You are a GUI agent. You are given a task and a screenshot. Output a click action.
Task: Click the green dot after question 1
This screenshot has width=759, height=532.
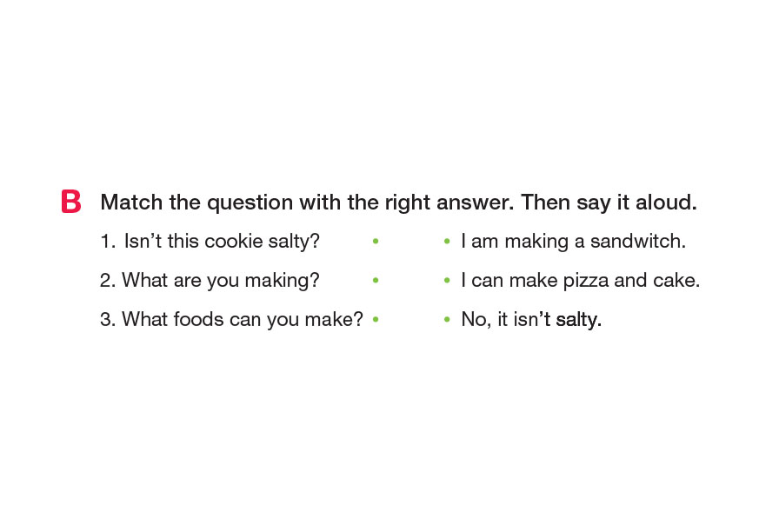click(375, 241)
